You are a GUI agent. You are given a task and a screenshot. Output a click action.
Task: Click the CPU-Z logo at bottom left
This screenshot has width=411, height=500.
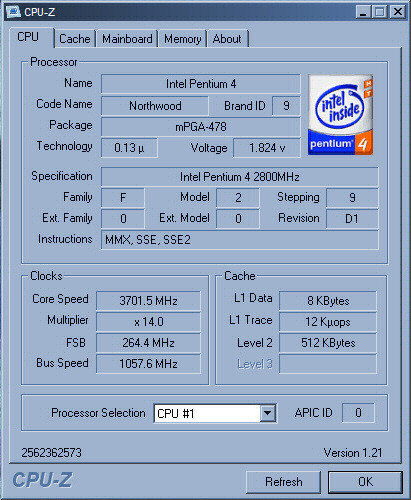[42, 480]
